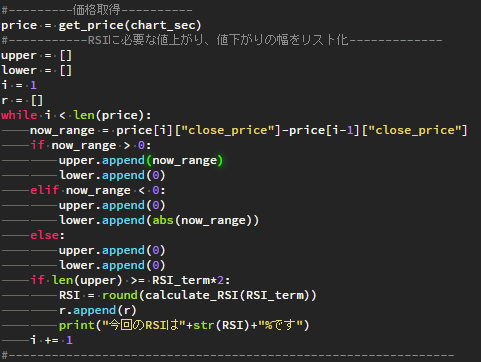481x362 pixels.
Task: Click the line i = 1
Action: (19, 85)
